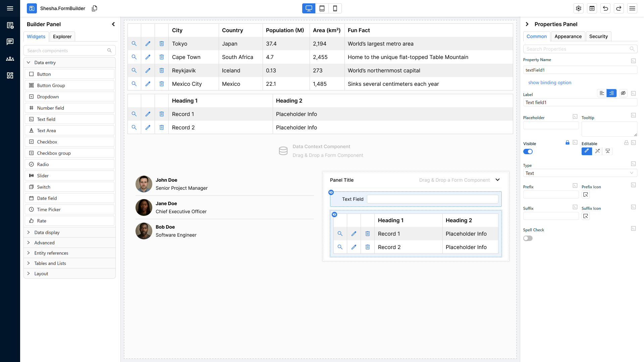Click the magnifier view icon on Record 1 row
This screenshot has height=362, width=644.
(x=134, y=114)
